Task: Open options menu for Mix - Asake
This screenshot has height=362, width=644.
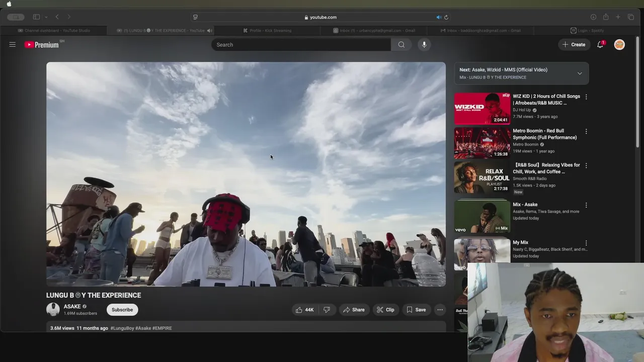Action: tap(586, 205)
